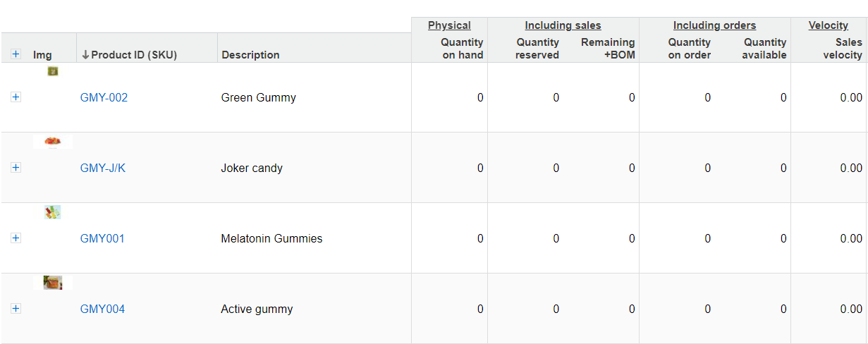This screenshot has width=868, height=344.
Task: Open the GMY004 product link
Action: pyautogui.click(x=102, y=309)
